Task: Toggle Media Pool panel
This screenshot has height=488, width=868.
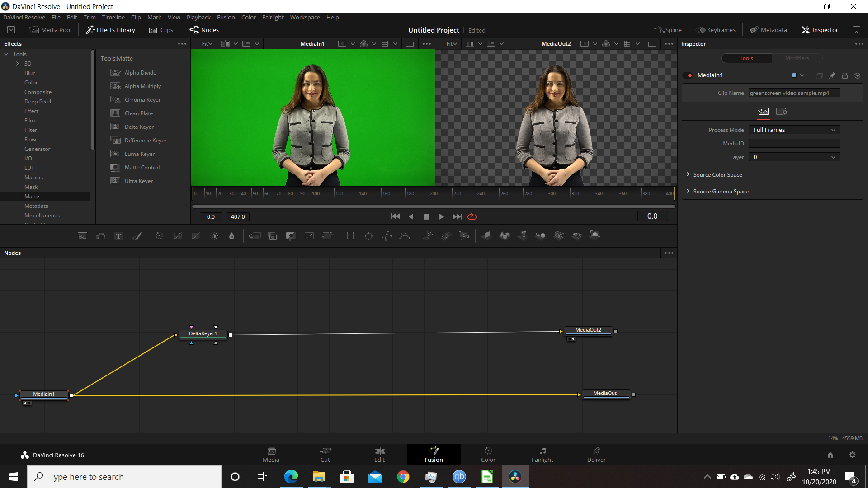Action: [51, 30]
